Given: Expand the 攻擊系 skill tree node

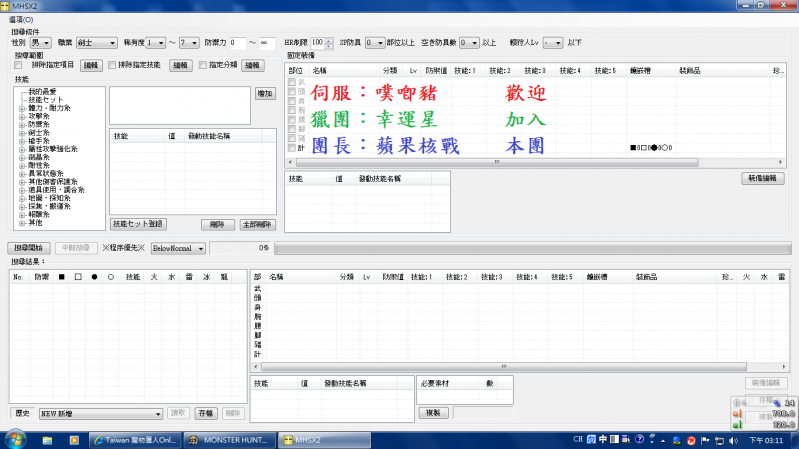Looking at the screenshot, I should coord(22,117).
